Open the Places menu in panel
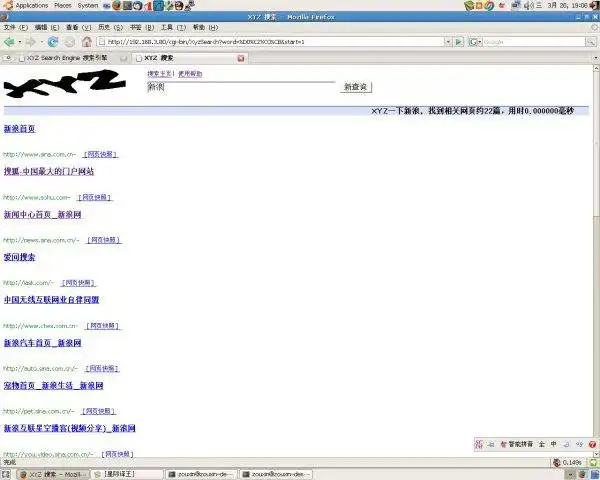Screen dimensions: 600x480 click(x=63, y=5)
